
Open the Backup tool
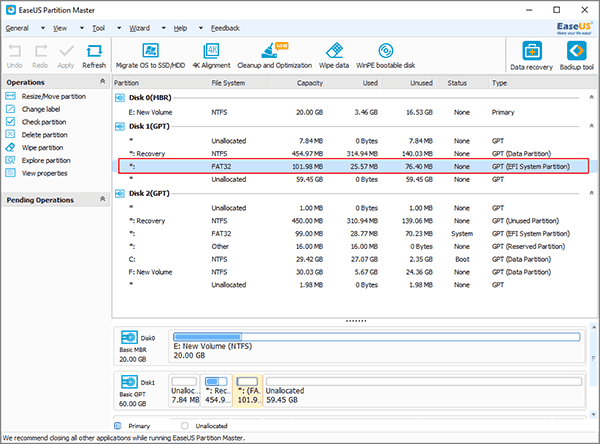(578, 54)
